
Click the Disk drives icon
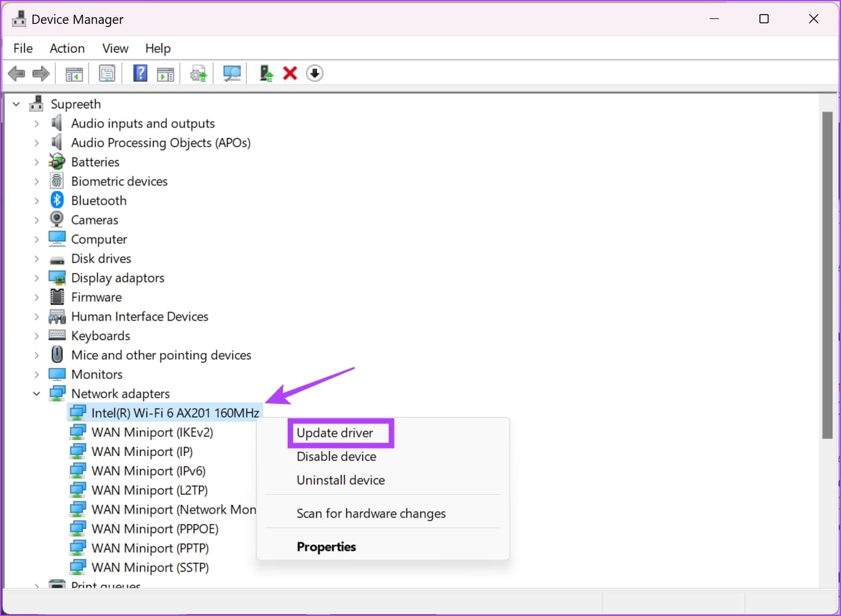click(57, 259)
